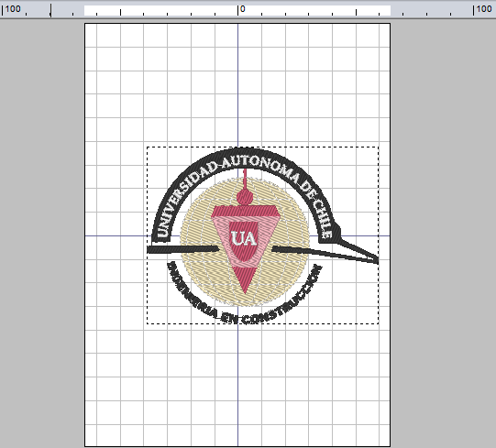The image size is (496, 448).
Task: Click the selection box top-right corner
Action: click(379, 147)
